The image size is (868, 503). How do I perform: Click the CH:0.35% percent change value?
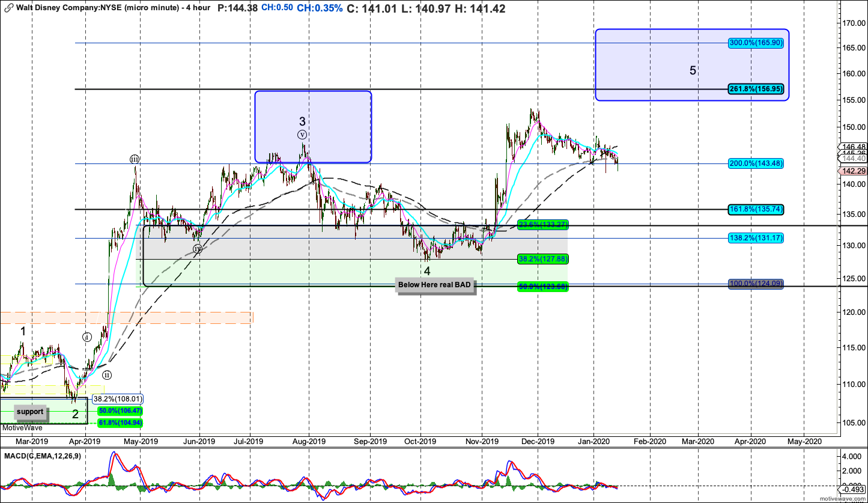coord(320,8)
